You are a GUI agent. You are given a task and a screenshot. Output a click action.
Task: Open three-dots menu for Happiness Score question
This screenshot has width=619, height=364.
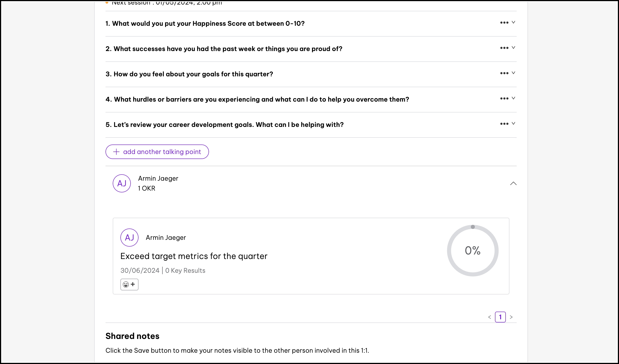pyautogui.click(x=504, y=23)
